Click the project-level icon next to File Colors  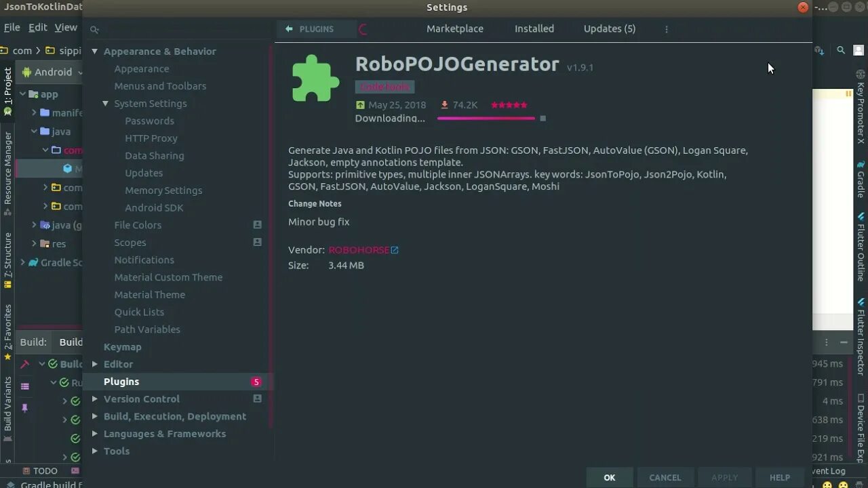pos(258,225)
